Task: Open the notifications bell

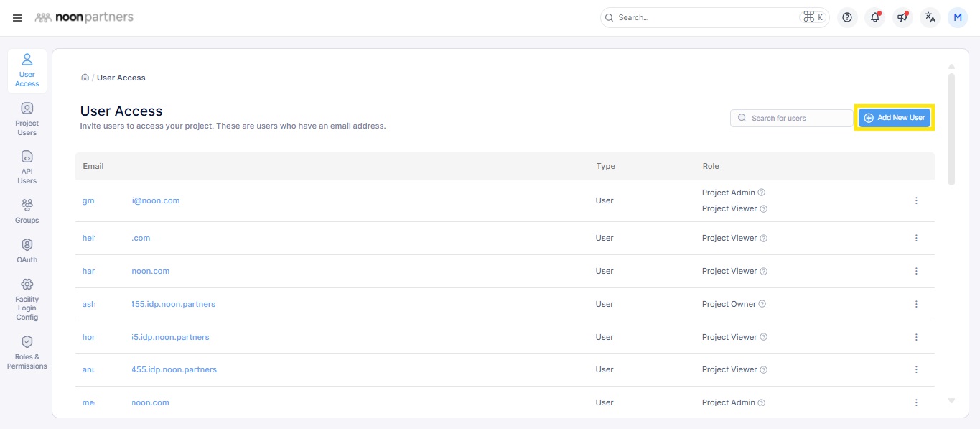Action: [x=875, y=18]
